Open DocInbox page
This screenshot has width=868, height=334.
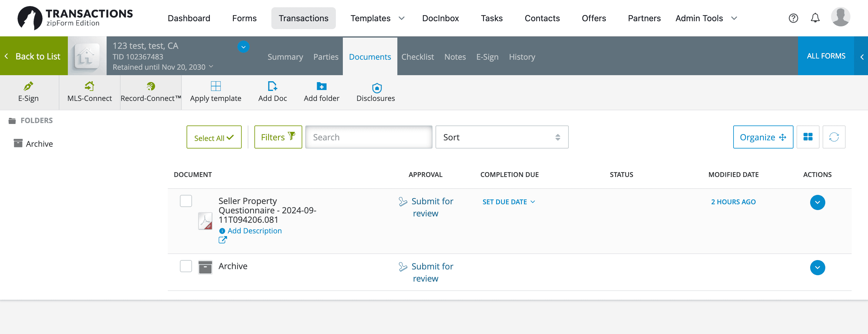pos(440,18)
